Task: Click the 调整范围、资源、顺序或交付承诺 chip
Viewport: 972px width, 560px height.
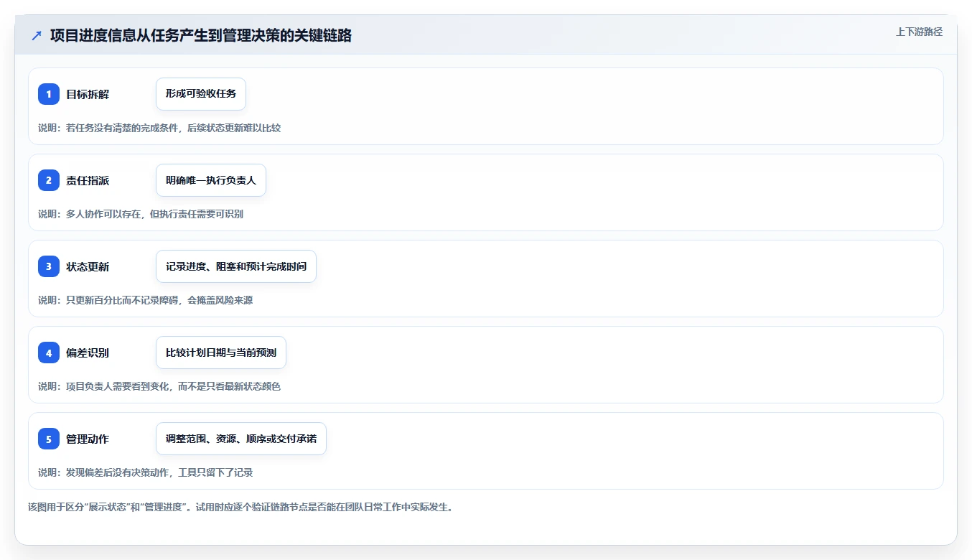Action: click(x=241, y=439)
